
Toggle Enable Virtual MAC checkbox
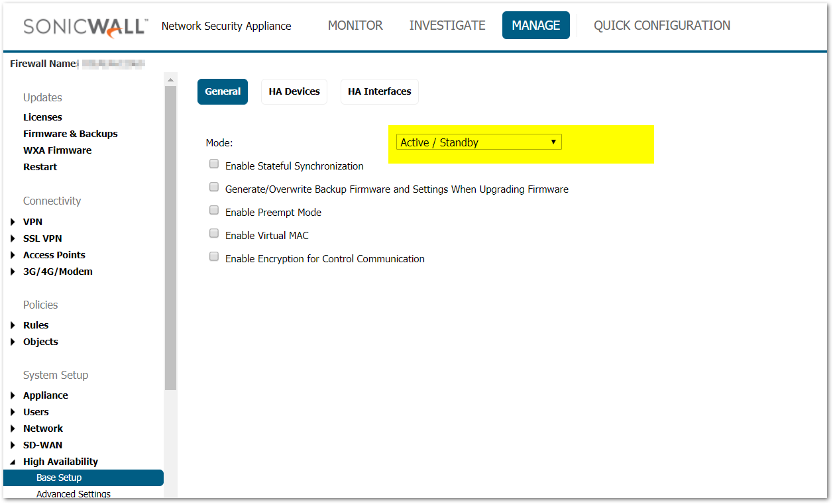[214, 234]
